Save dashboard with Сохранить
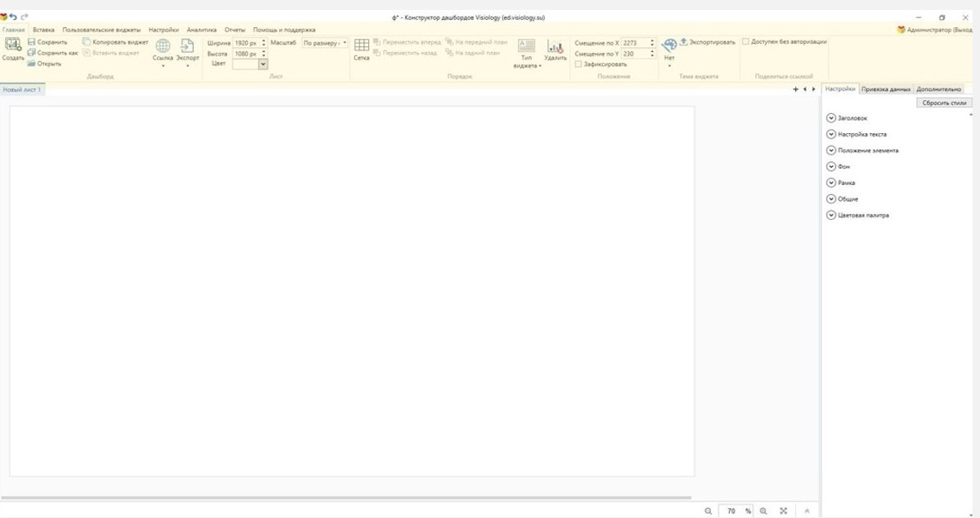This screenshot has height=518, width=980. (48, 42)
